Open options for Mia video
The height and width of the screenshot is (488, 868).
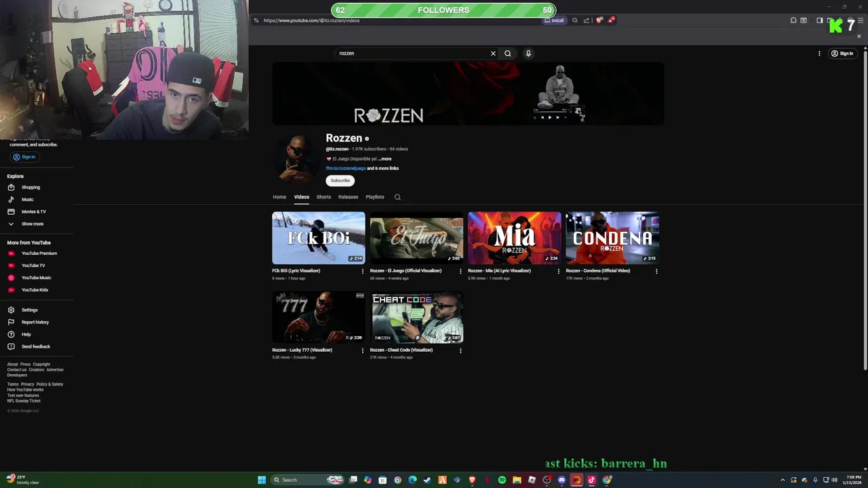[558, 271]
